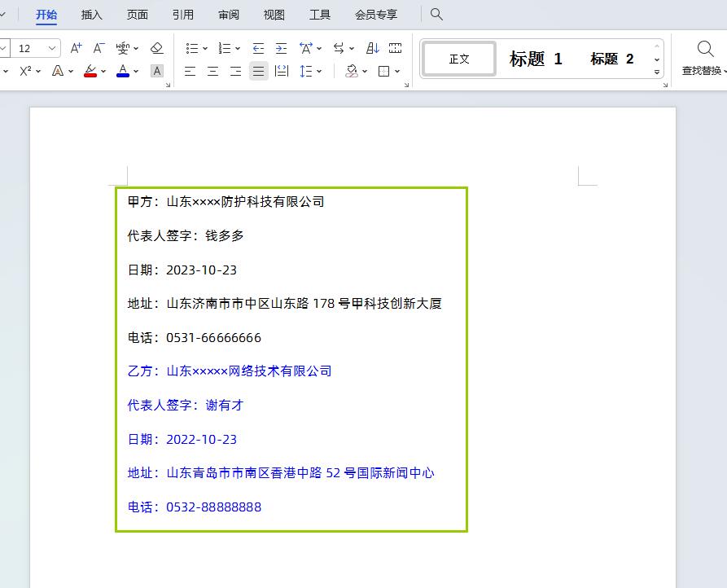This screenshot has width=727, height=588.
Task: Open the font size dropdown
Action: (52, 48)
